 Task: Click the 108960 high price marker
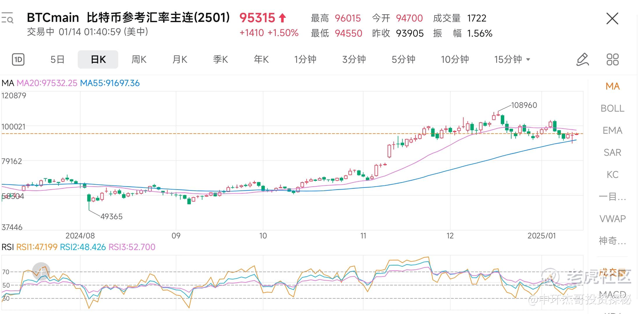pos(524,105)
